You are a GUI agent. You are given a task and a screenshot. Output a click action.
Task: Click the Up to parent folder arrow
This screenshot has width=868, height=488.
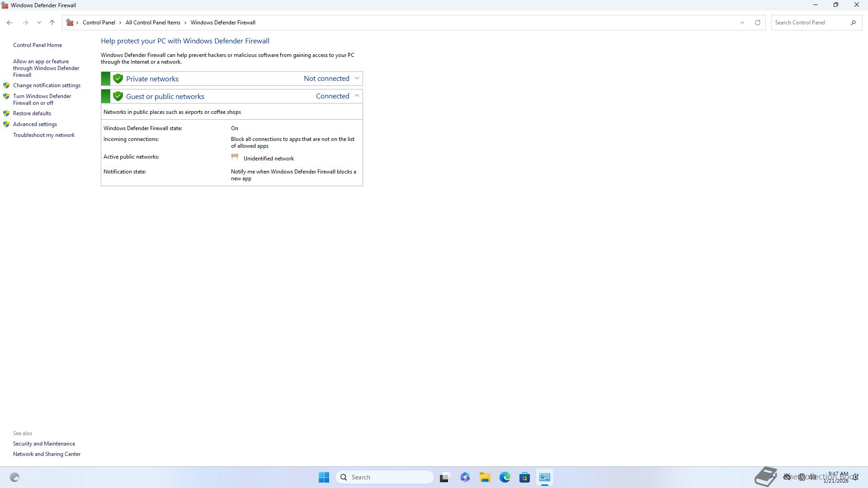[x=52, y=23]
